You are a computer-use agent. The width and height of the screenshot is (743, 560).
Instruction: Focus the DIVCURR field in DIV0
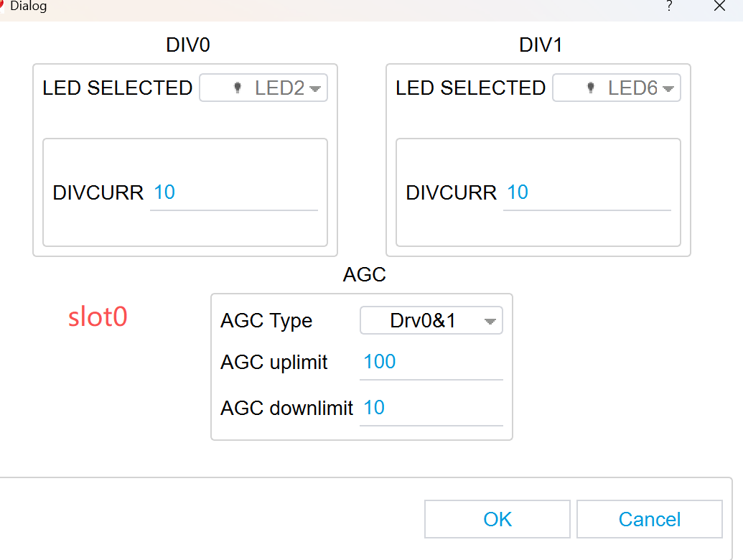[233, 193]
